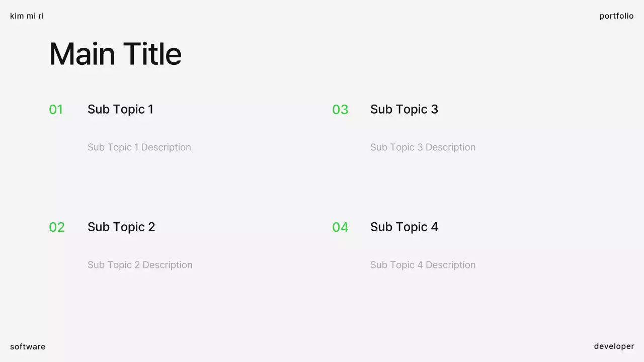Click the 'Sub Topic 1' heading
This screenshot has width=644, height=362.
(120, 109)
